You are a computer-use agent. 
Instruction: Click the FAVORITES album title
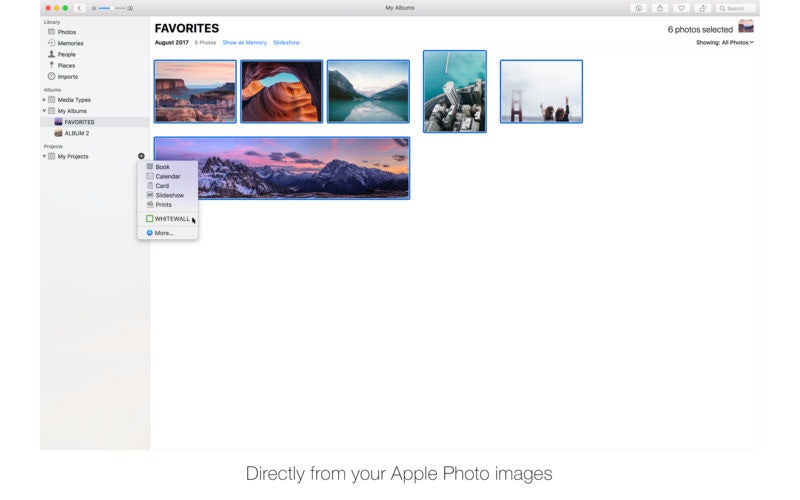187,28
